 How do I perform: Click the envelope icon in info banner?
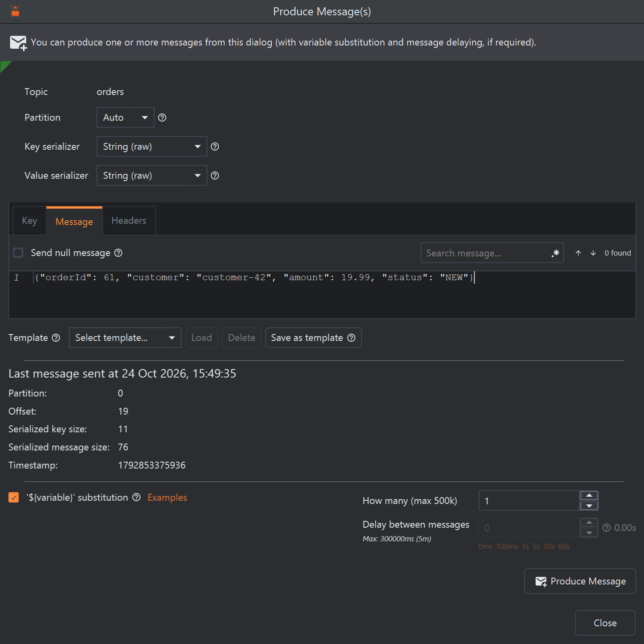18,43
